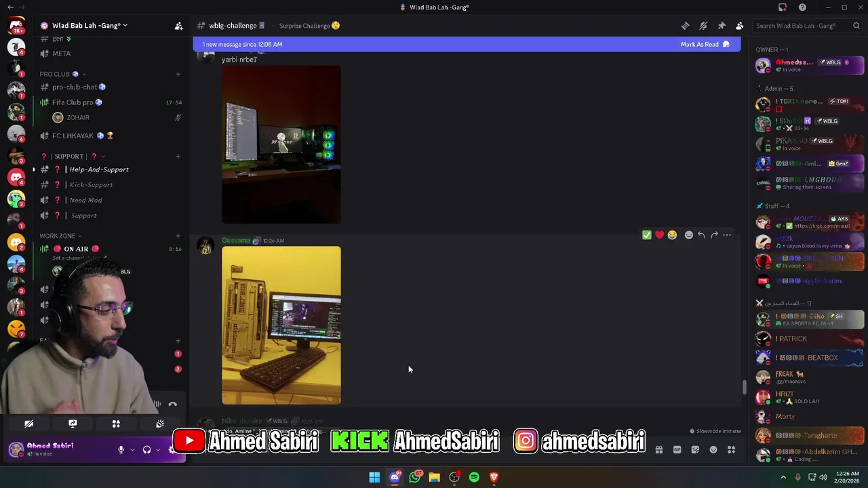Open Discord from the Windows taskbar
The width and height of the screenshot is (868, 488).
(x=395, y=477)
